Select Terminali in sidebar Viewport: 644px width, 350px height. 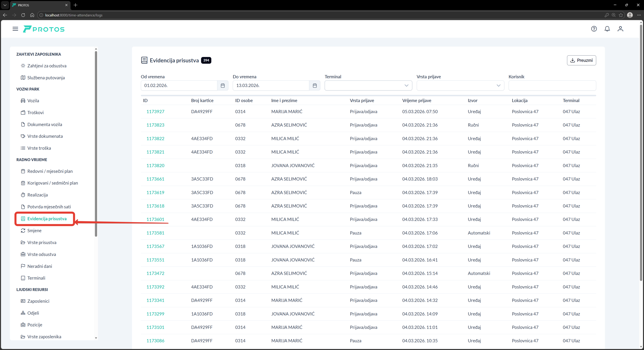click(36, 278)
